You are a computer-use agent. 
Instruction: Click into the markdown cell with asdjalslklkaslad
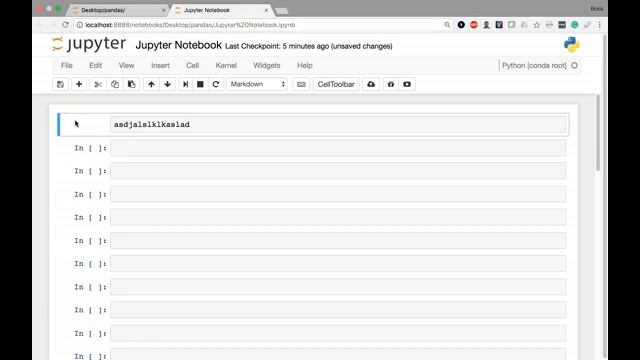(x=338, y=124)
